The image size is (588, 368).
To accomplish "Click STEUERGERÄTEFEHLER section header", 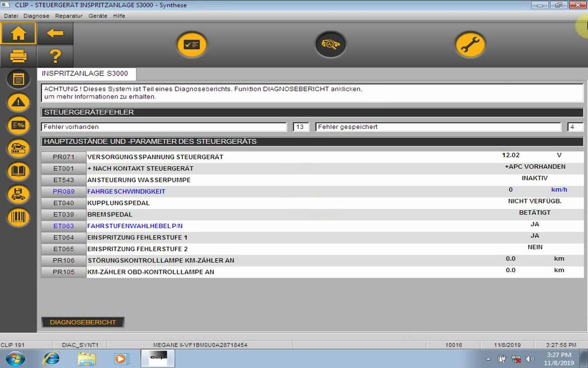I will tap(312, 112).
